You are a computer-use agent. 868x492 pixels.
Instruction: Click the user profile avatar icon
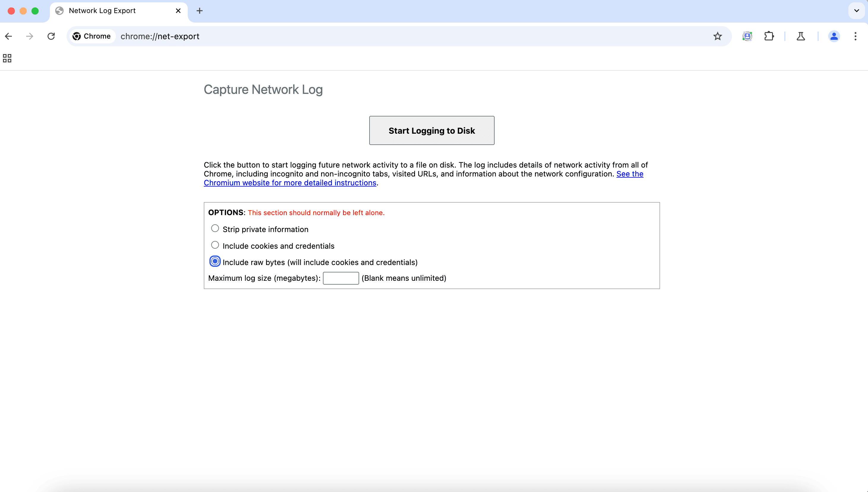(x=834, y=36)
